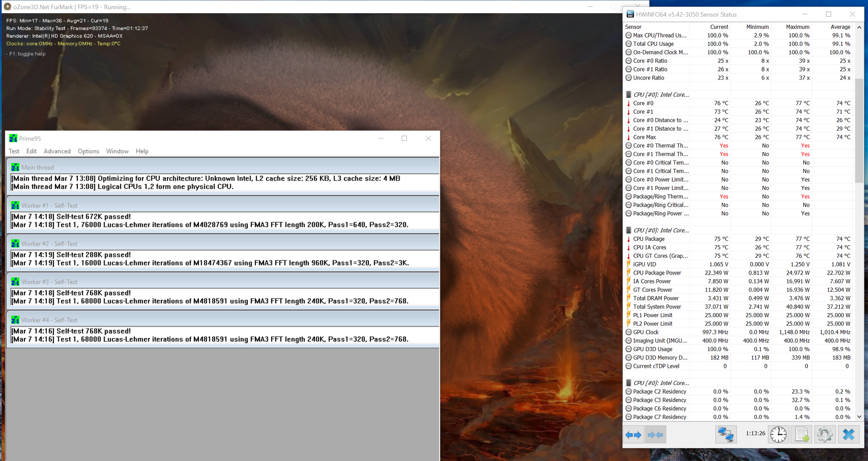Click 'Self-test 672K passed!' log line
Image resolution: width=868 pixels, height=461 pixels.
(71, 217)
